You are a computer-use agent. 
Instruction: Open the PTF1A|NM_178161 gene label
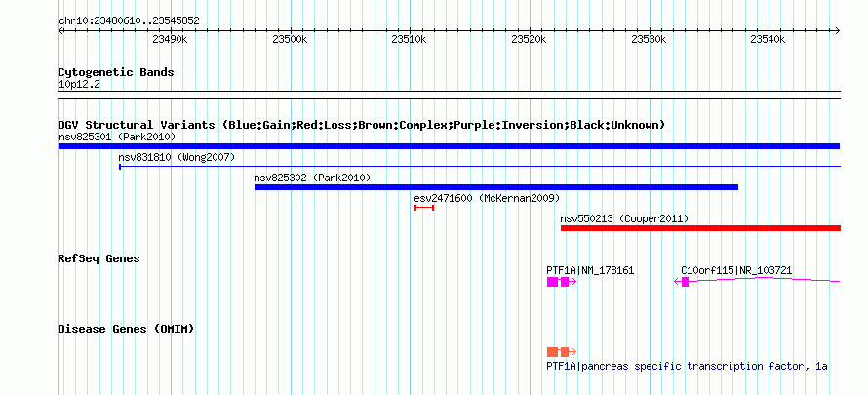coord(590,270)
